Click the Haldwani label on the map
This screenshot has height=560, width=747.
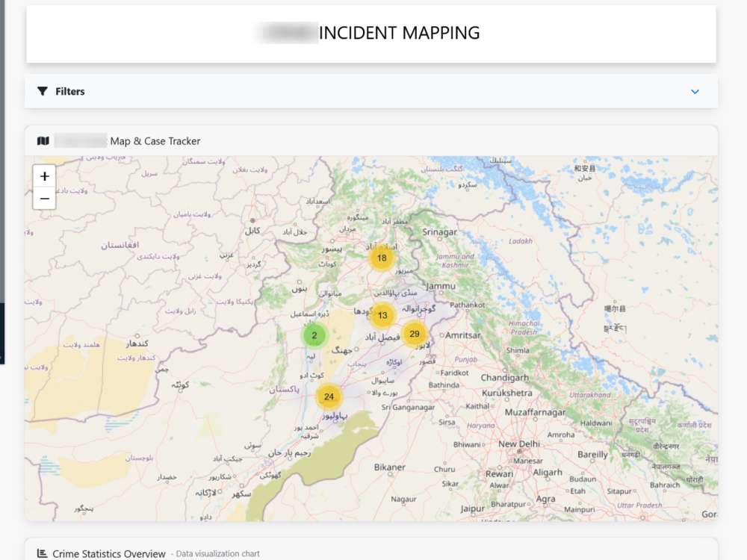pos(596,423)
